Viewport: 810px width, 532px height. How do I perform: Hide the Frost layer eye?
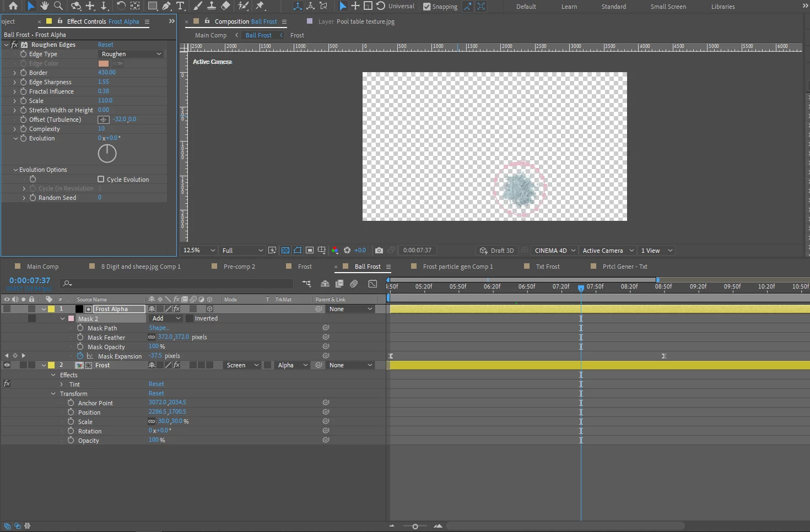click(7, 365)
